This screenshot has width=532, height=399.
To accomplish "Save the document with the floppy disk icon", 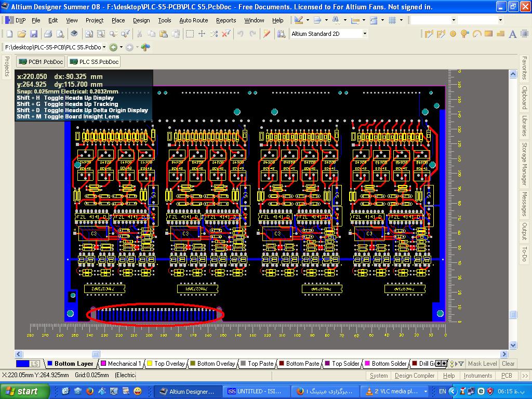I will [x=33, y=34].
